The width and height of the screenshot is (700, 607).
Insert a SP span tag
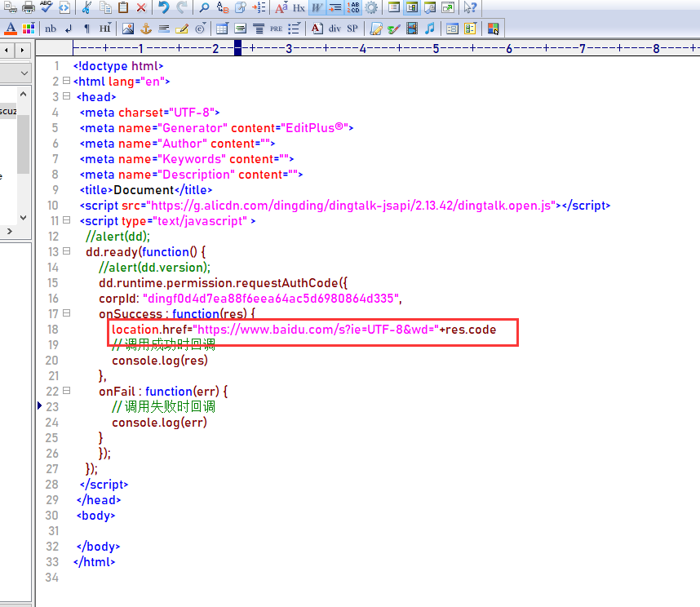pyautogui.click(x=352, y=29)
